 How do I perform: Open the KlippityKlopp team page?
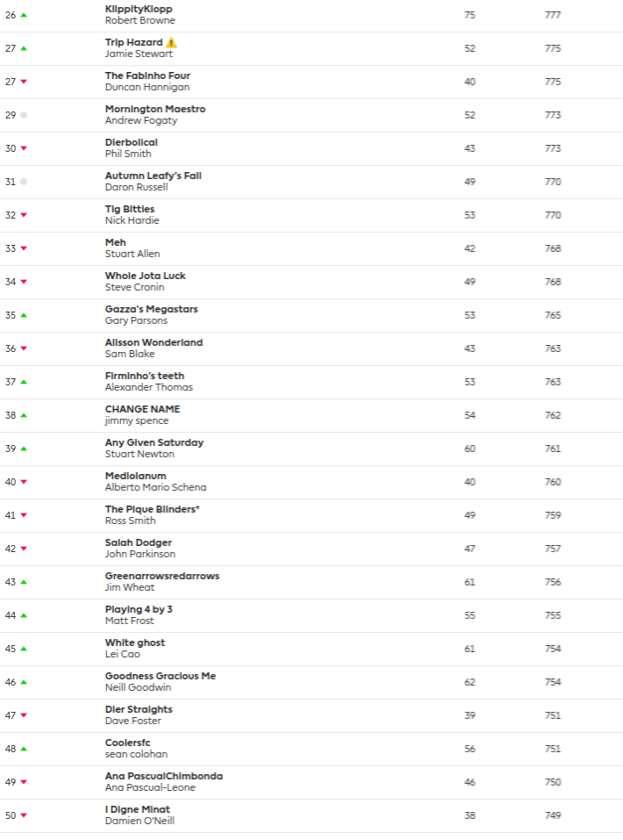coord(139,9)
